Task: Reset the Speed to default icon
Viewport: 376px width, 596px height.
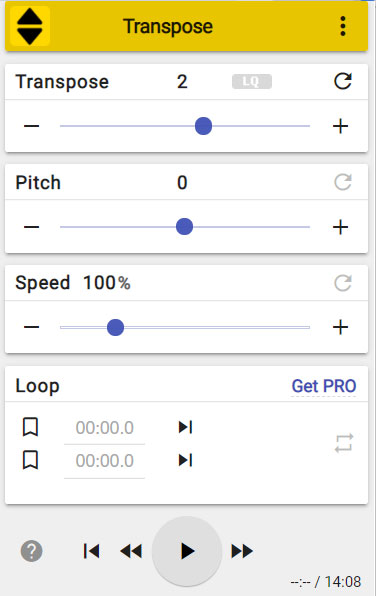Action: [343, 283]
